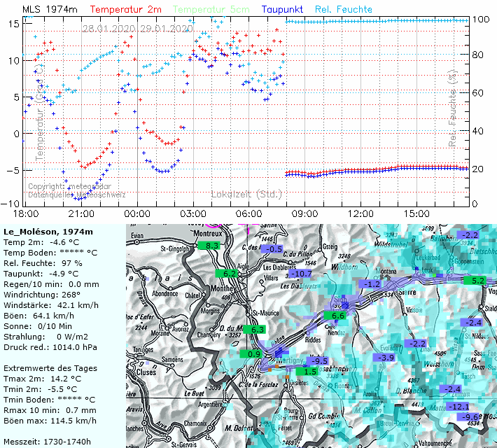The width and height of the screenshot is (497, 448).
Task: Click the Cluses town label on map
Action: (146, 372)
